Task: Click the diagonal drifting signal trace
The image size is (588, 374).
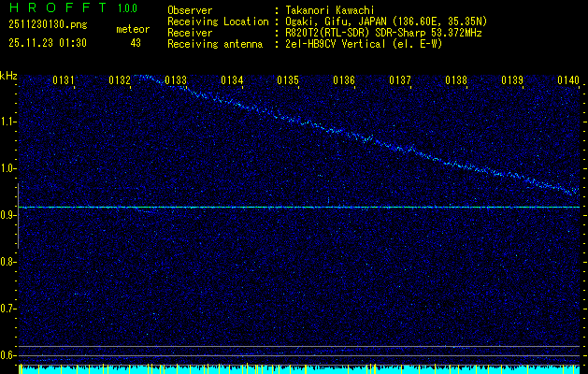Action: pos(356,137)
